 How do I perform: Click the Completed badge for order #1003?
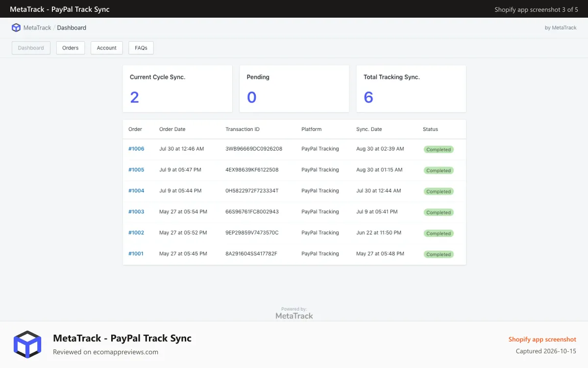tap(439, 212)
